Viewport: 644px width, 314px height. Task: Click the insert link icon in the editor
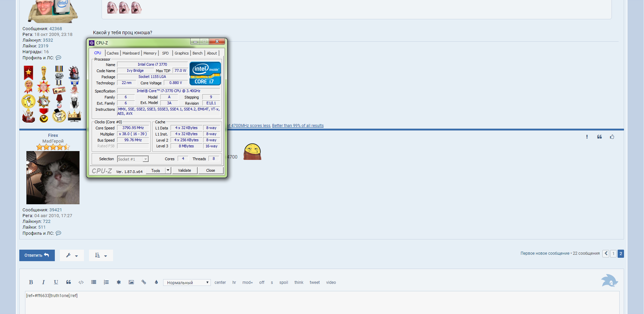(144, 282)
